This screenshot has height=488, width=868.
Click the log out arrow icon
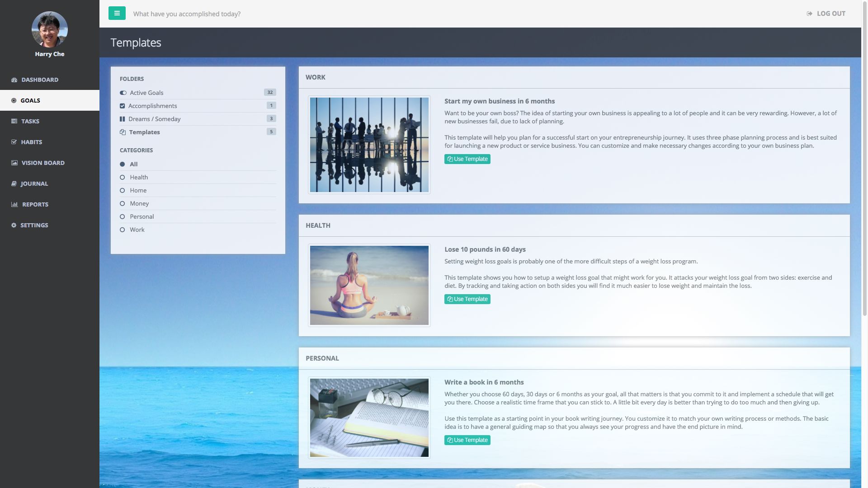coord(809,14)
